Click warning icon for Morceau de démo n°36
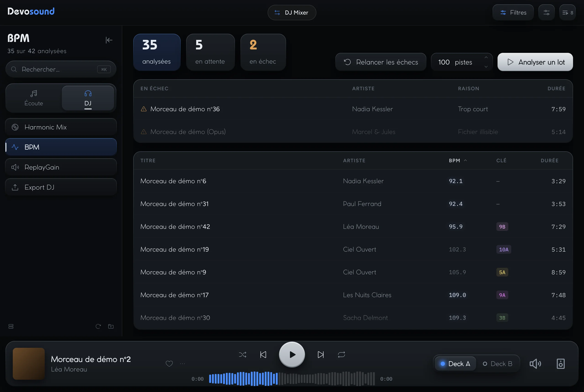This screenshot has width=584, height=392. coord(144,109)
